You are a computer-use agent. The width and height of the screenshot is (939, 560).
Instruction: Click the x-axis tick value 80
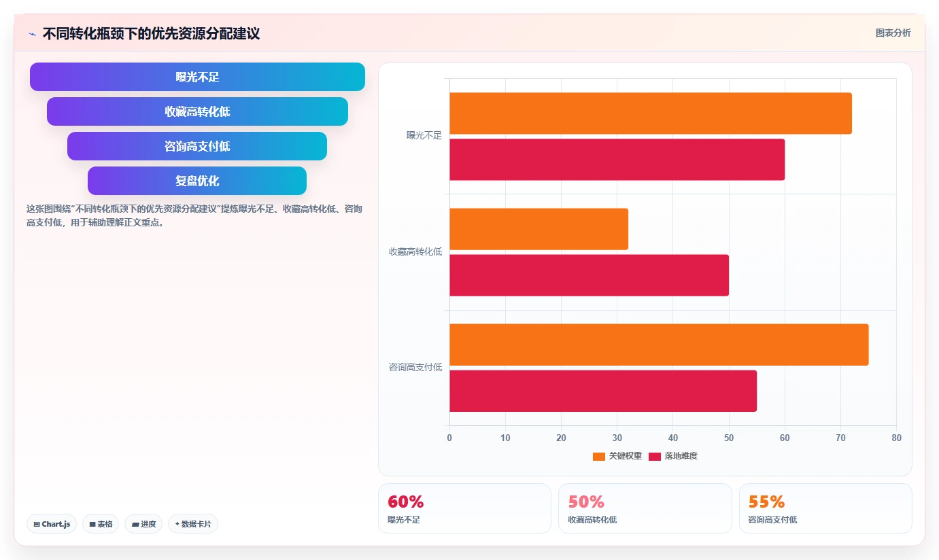pyautogui.click(x=896, y=438)
